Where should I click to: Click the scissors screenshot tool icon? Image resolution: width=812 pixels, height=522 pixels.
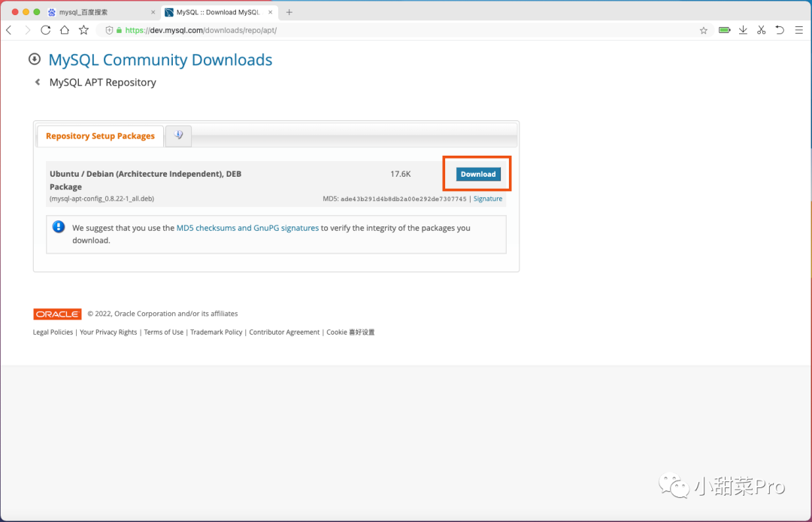(x=761, y=30)
